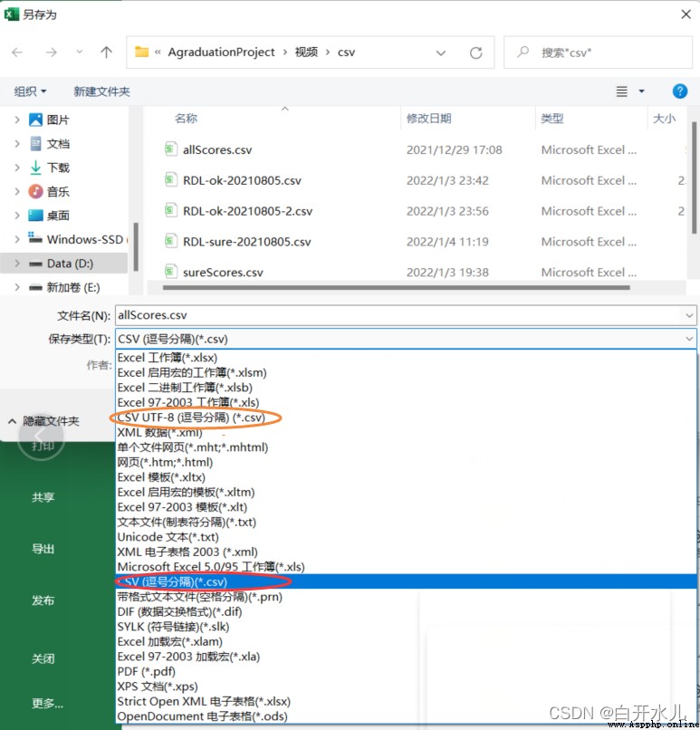Open 共享 in Excel backstage menu
Screen dimensions: 700x730
pyautogui.click(x=43, y=497)
